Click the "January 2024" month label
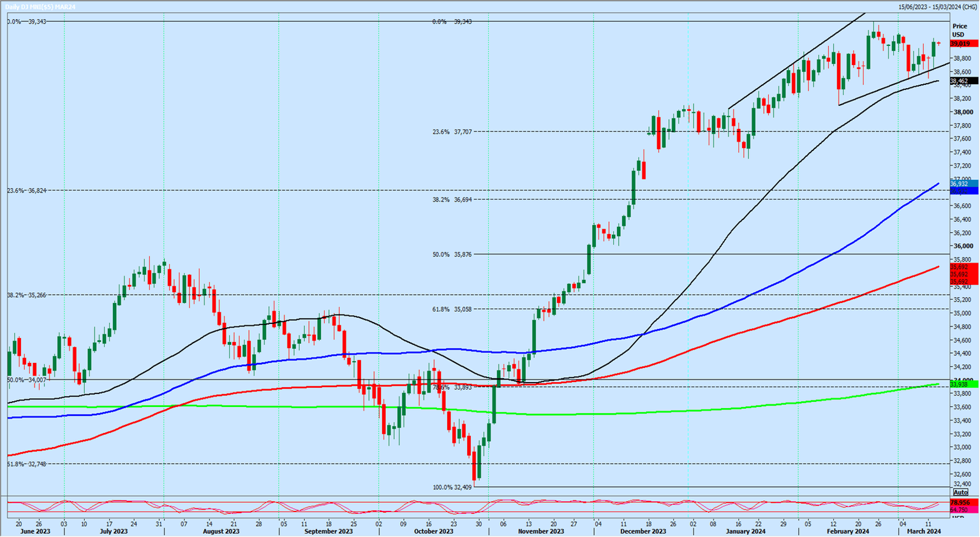This screenshot has height=537, width=980. (x=746, y=531)
